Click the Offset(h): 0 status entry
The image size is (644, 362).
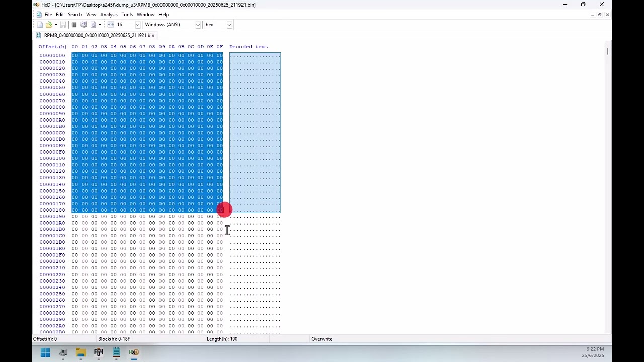point(45,339)
